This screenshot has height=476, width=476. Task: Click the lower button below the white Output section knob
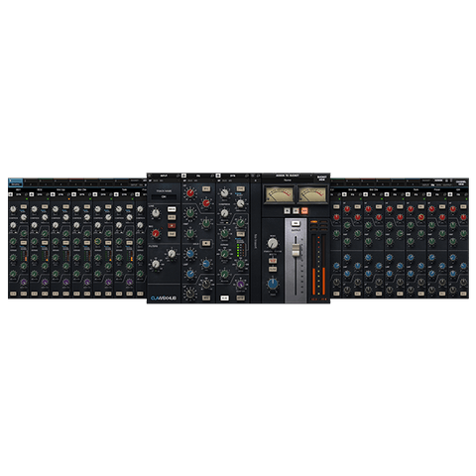[x=273, y=269]
